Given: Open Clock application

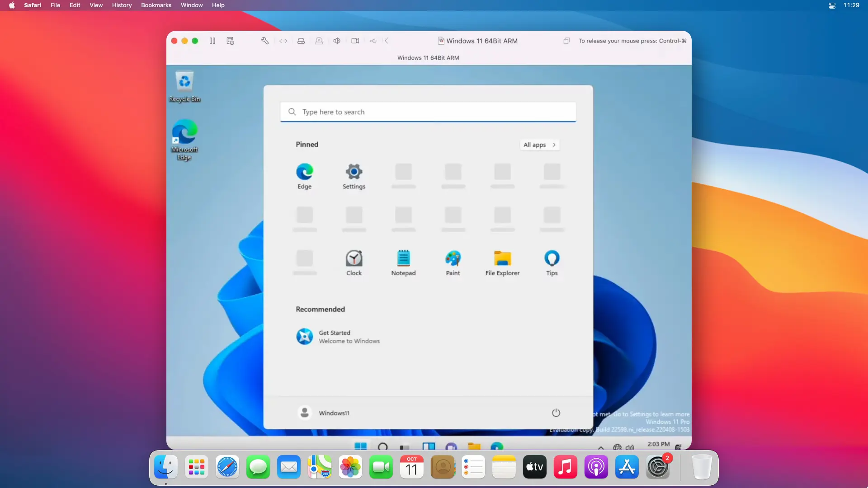Looking at the screenshot, I should [354, 258].
